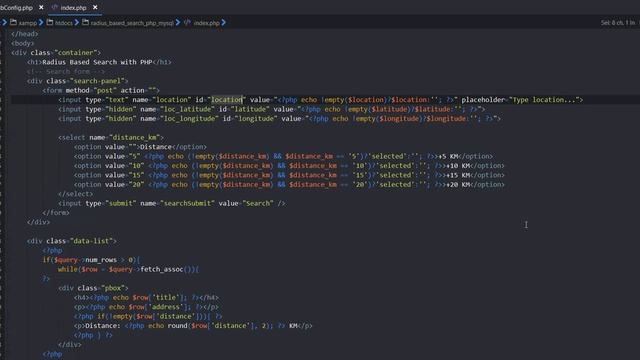
Task: Click the closing '</form>' tag
Action: 56,213
